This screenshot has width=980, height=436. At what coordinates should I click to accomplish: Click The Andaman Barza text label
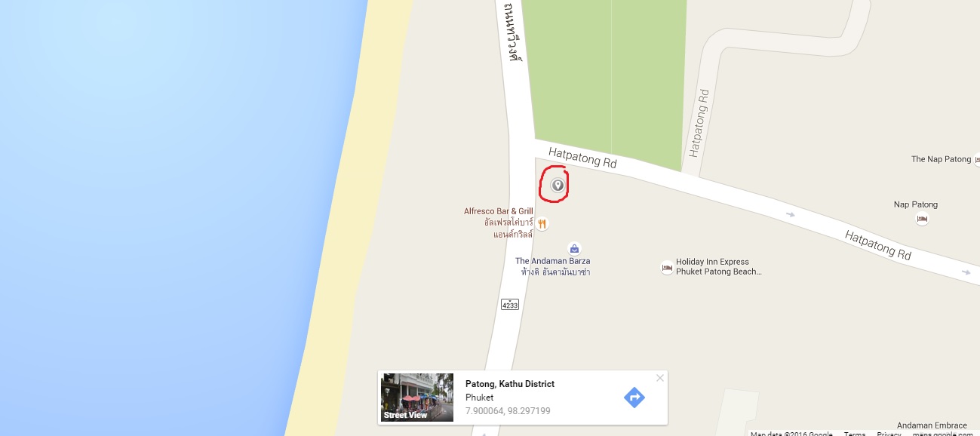[x=553, y=266]
